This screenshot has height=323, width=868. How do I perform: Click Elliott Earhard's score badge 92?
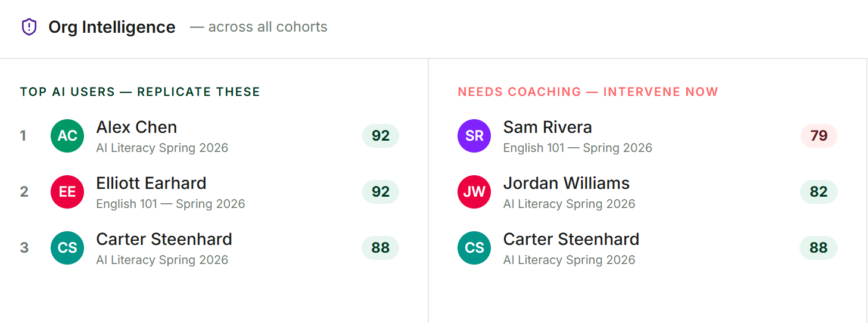point(381,192)
